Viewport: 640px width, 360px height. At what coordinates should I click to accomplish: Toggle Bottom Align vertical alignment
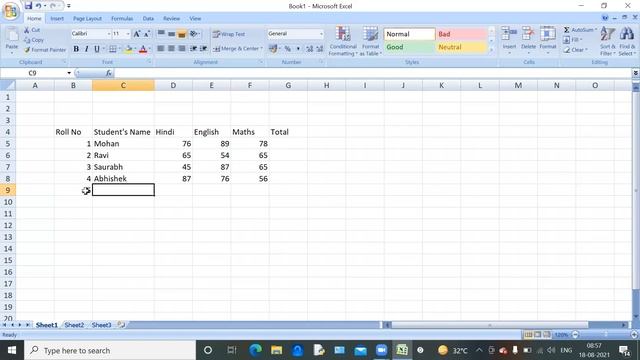point(182,34)
